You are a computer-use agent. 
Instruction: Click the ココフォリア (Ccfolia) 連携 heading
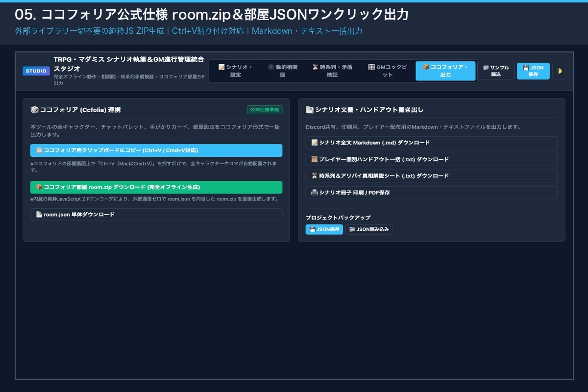point(80,110)
